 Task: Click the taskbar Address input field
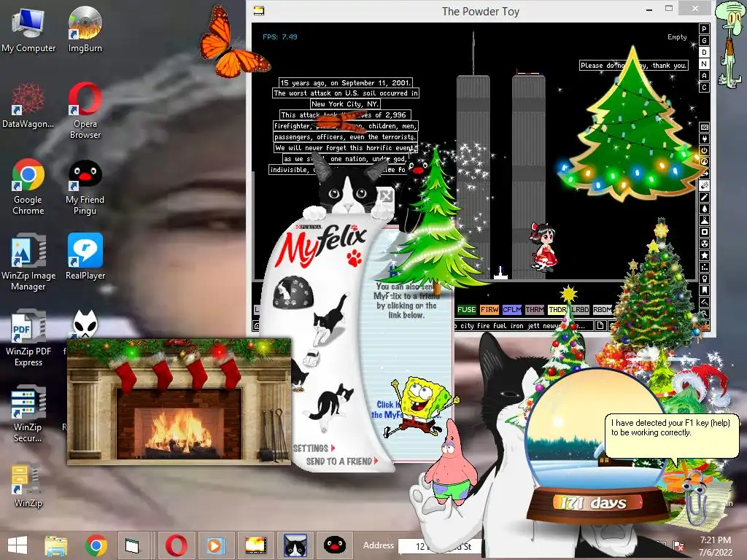click(x=441, y=546)
